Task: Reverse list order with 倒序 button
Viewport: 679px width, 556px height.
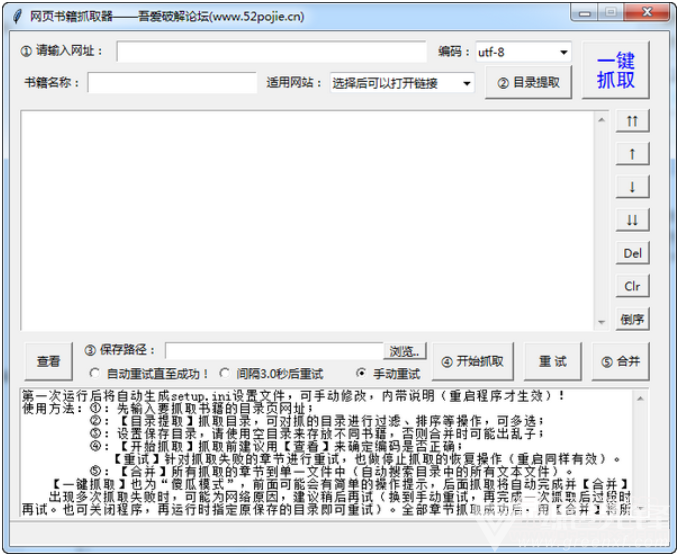Action: tap(632, 320)
